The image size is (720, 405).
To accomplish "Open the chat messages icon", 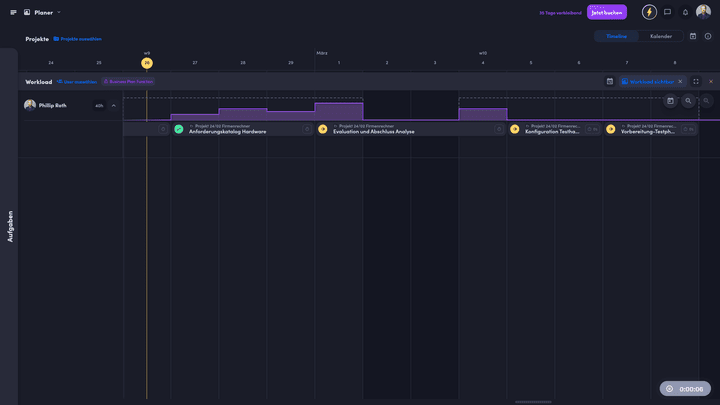I will click(x=668, y=12).
